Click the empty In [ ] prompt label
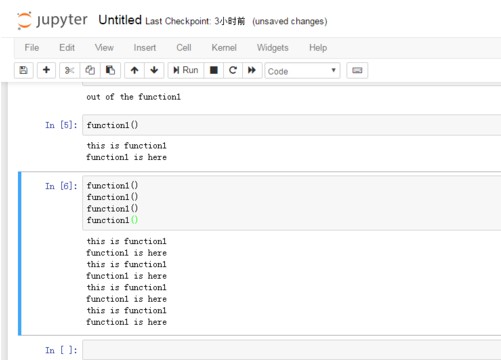 pos(61,350)
